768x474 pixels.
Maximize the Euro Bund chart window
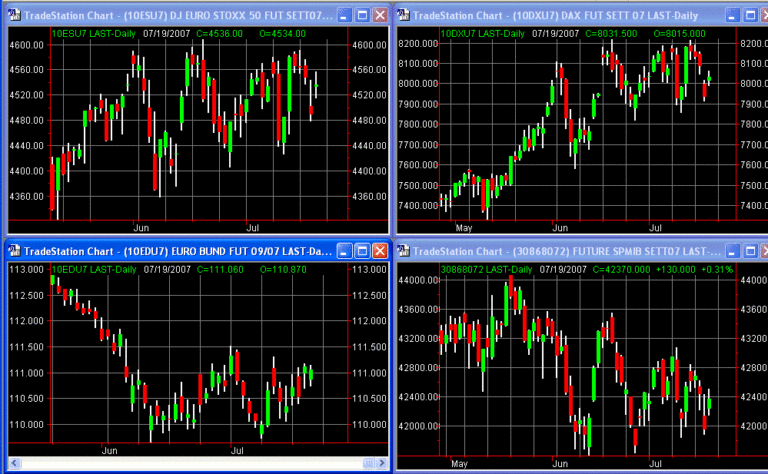[x=360, y=250]
